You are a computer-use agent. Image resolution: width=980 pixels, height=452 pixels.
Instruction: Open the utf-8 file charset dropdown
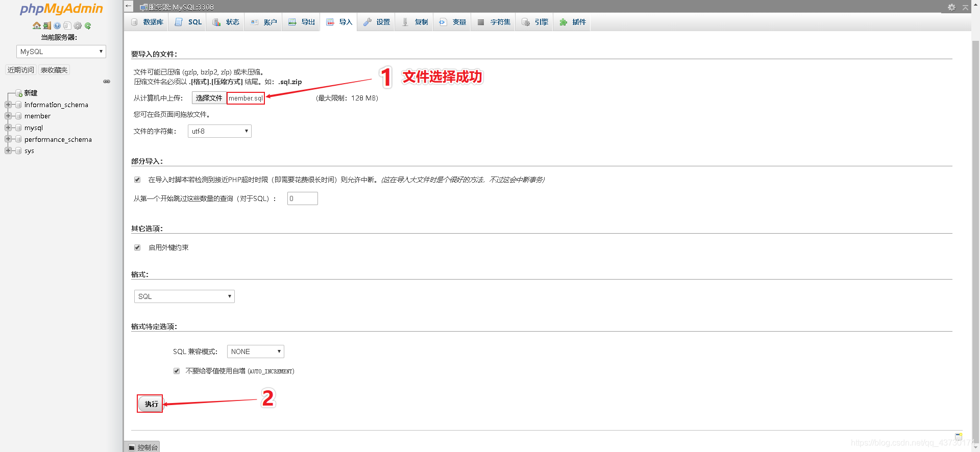click(219, 131)
